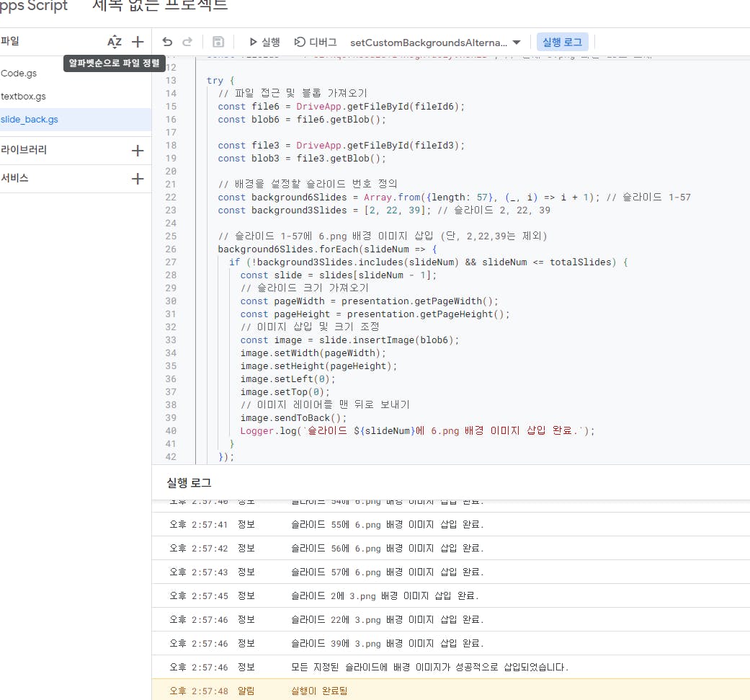Click line 28 const slide assignment
This screenshot has width=750, height=700.
point(338,275)
